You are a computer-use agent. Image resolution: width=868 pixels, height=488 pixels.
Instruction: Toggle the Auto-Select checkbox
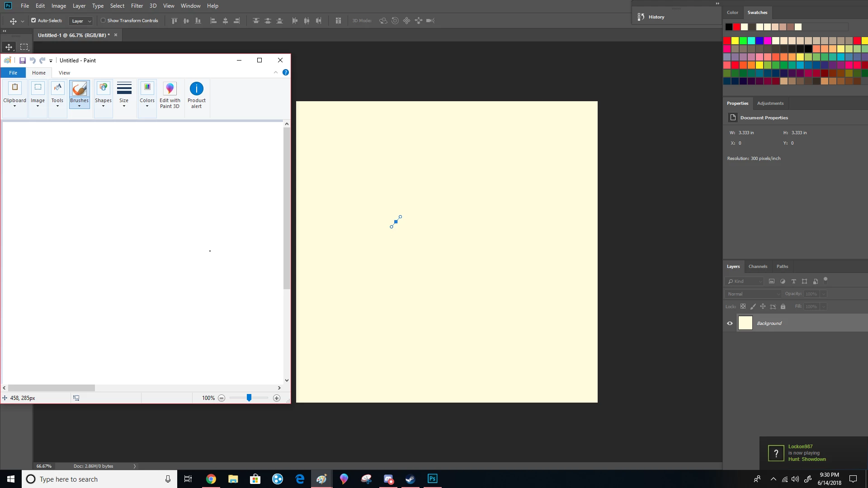[33, 20]
